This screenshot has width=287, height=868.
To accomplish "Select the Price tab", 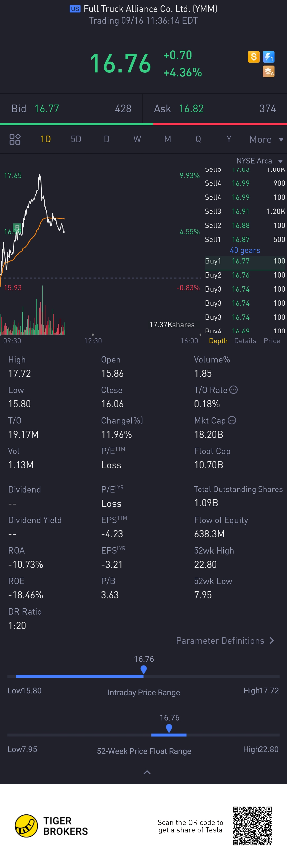I will 272,341.
